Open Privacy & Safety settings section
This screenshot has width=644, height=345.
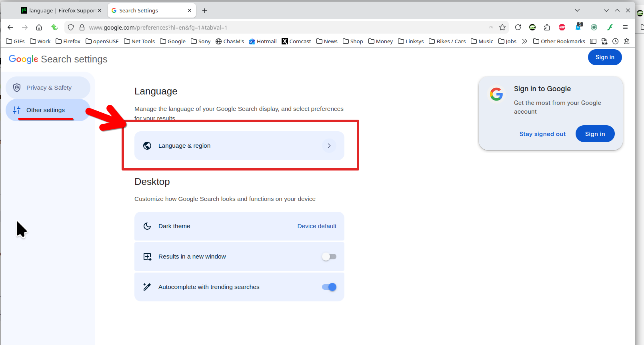point(48,88)
